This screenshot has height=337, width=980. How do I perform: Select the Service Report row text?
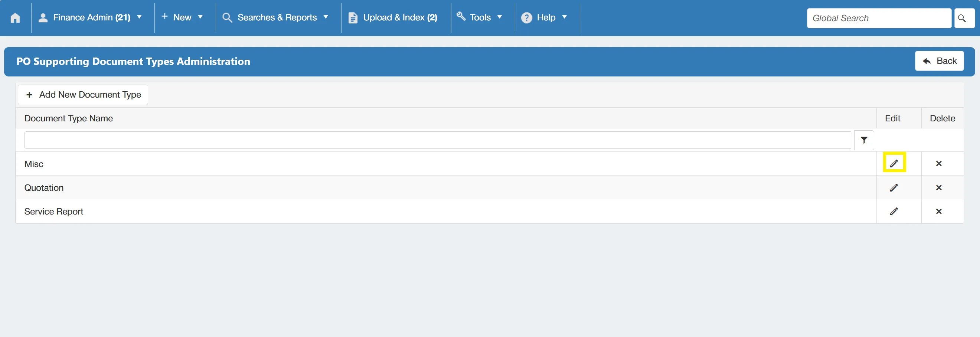(54, 212)
